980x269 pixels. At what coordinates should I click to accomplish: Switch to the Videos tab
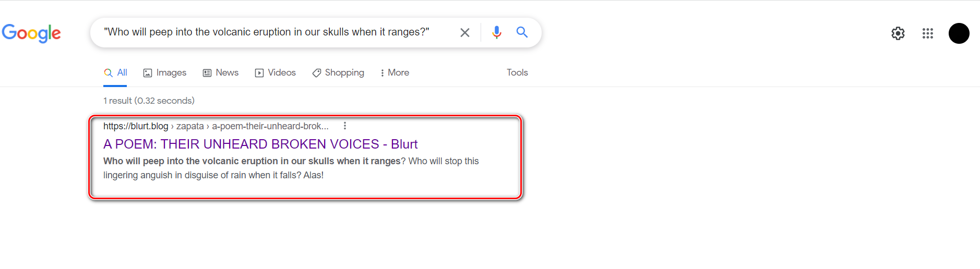pos(276,73)
